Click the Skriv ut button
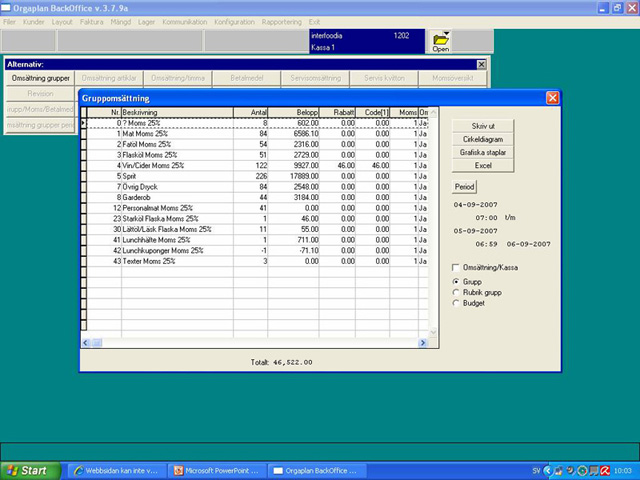 (483, 126)
